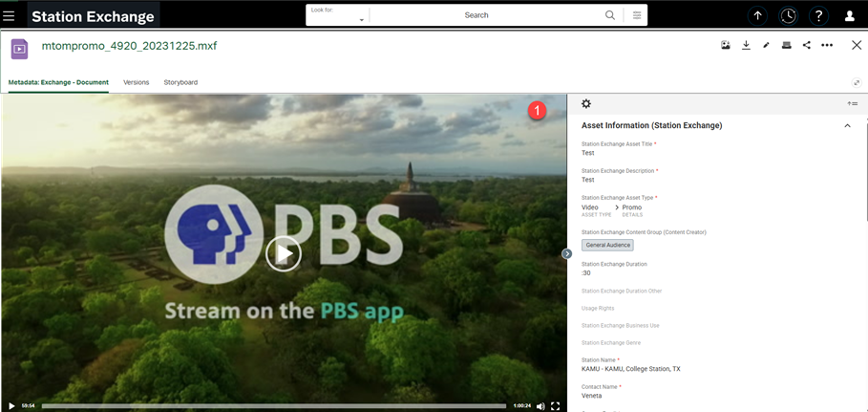
Task: Click the Usage Rights field label
Action: (x=598, y=309)
